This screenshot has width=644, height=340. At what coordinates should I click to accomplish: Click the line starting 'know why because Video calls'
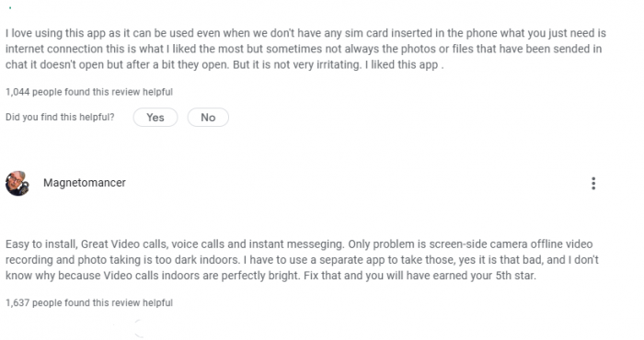(270, 275)
